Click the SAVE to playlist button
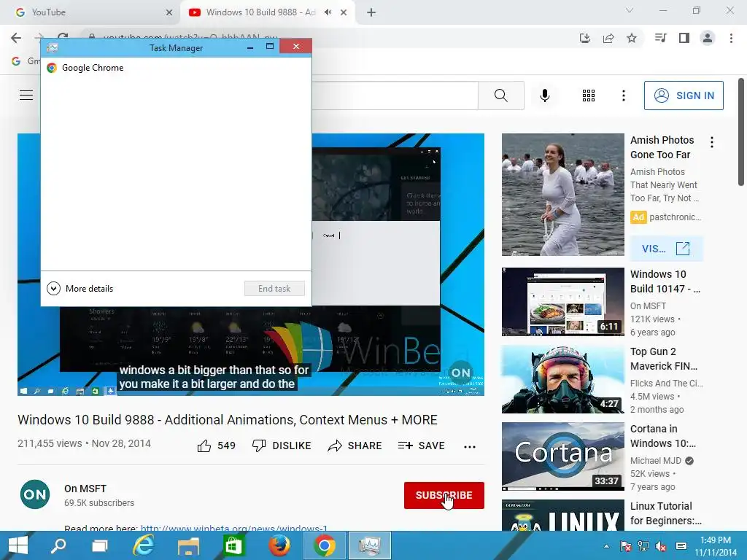The image size is (747, 560). (x=421, y=446)
